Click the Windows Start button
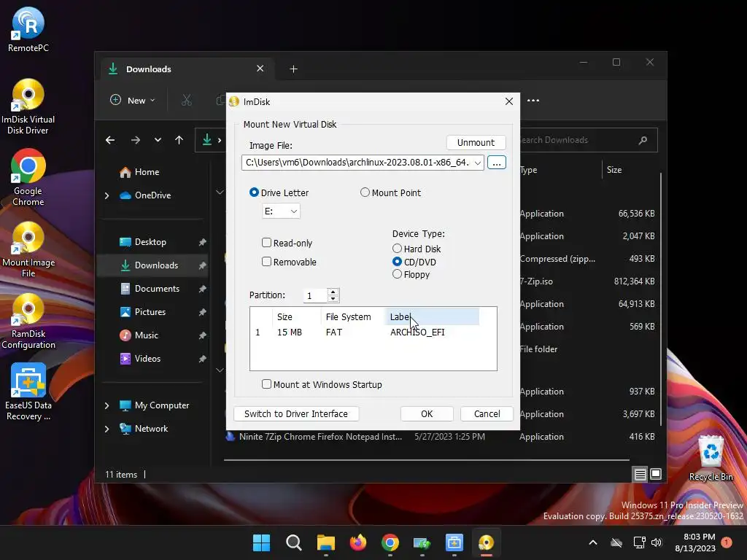The height and width of the screenshot is (560, 747). [261, 542]
